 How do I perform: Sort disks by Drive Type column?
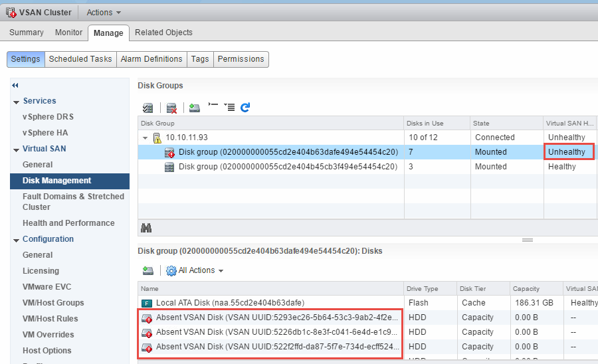coord(430,288)
